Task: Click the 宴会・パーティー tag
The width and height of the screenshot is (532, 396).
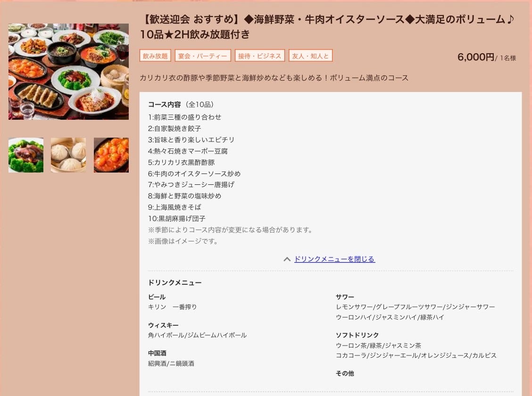Action: tap(203, 56)
